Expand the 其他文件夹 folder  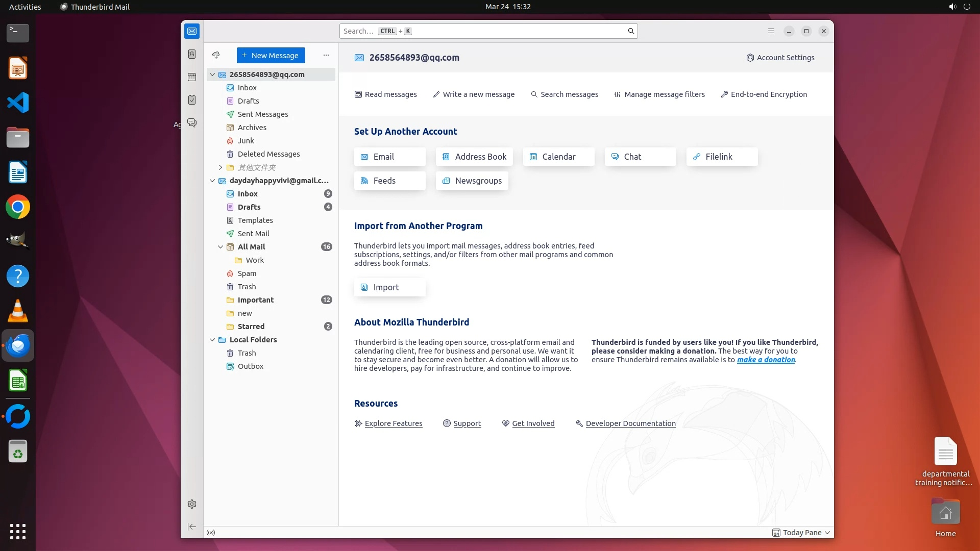tap(220, 167)
